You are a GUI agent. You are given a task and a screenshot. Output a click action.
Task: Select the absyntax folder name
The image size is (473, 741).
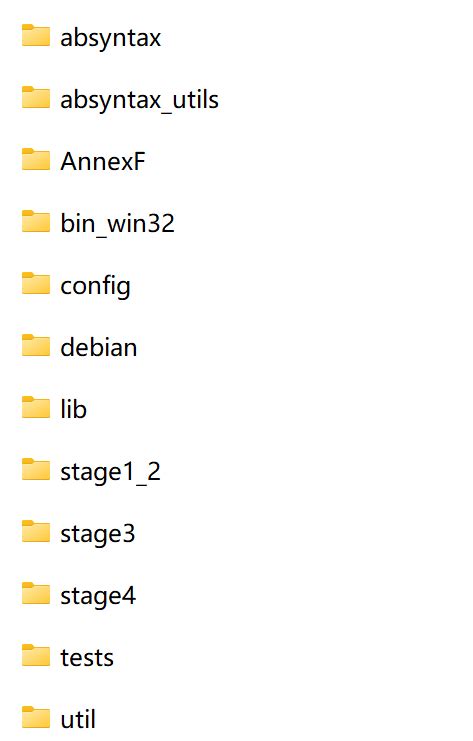click(111, 38)
